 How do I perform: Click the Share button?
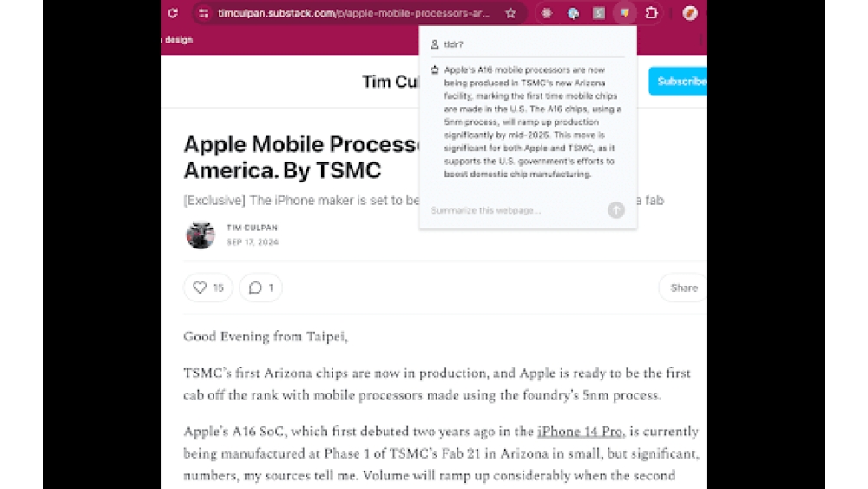pos(683,287)
